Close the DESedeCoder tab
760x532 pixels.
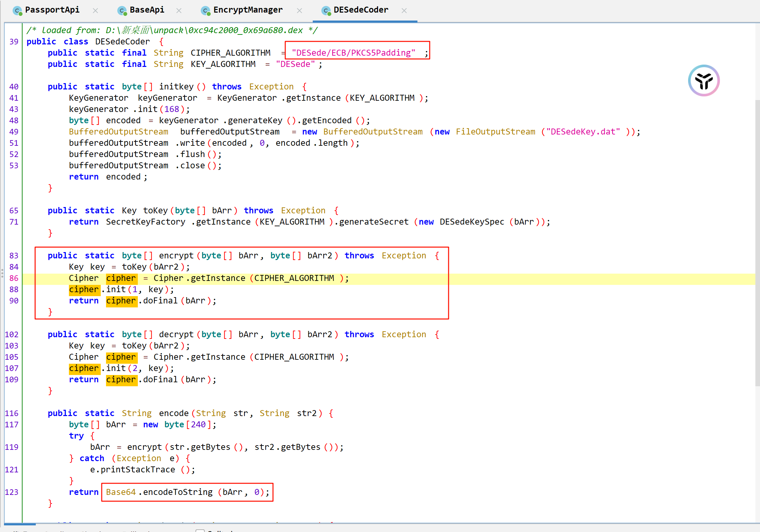404,11
